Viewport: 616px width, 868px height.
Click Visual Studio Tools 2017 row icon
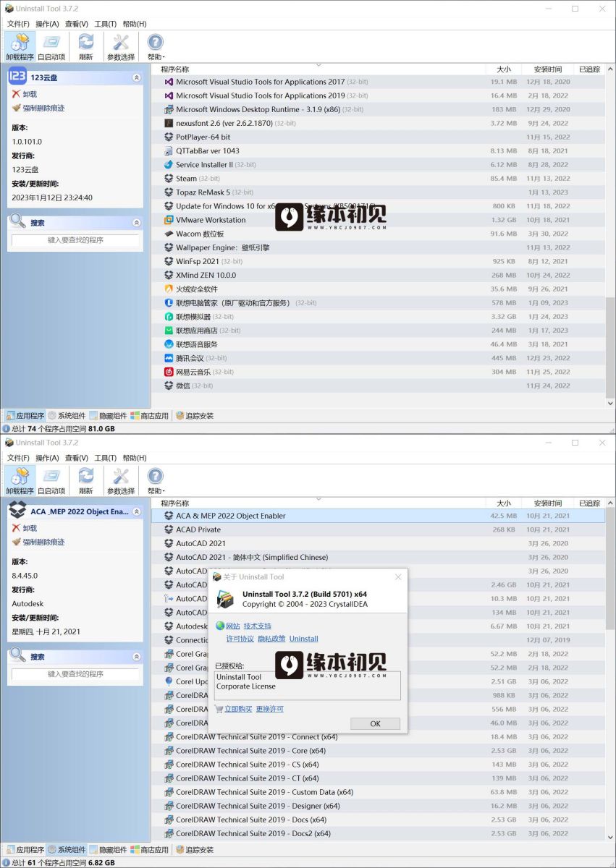169,82
